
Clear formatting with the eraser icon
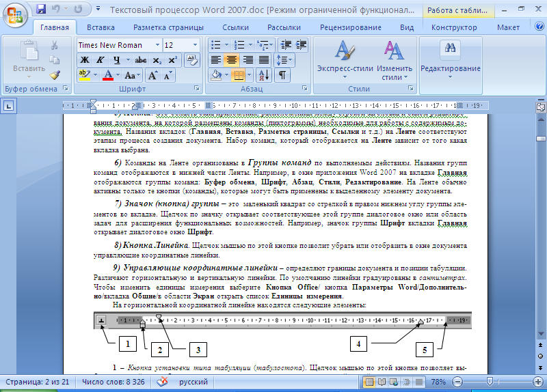pyautogui.click(x=192, y=60)
